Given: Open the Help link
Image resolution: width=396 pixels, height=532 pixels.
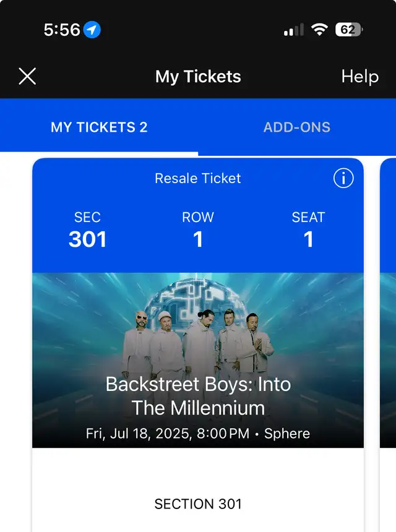Looking at the screenshot, I should point(360,76).
